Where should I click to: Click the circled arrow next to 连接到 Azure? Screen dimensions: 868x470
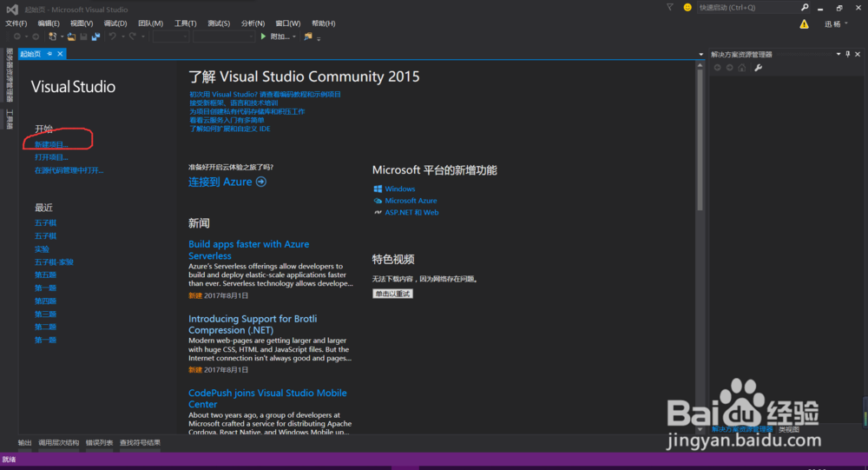pos(261,182)
